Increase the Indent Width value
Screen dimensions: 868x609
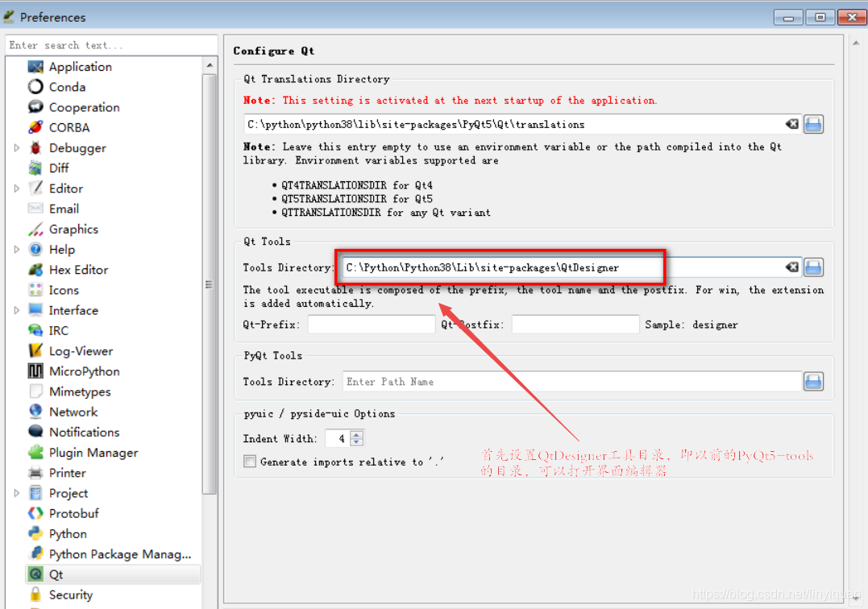[357, 435]
